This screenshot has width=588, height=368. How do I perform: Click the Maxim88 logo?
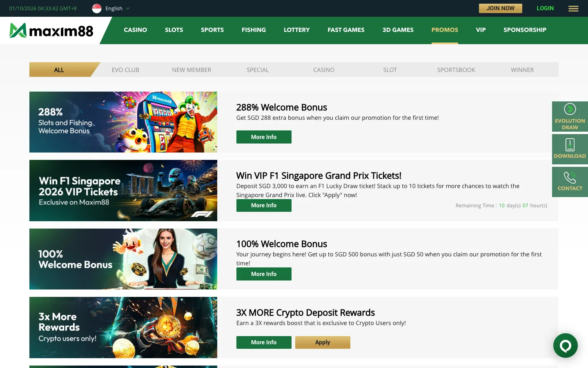point(51,31)
